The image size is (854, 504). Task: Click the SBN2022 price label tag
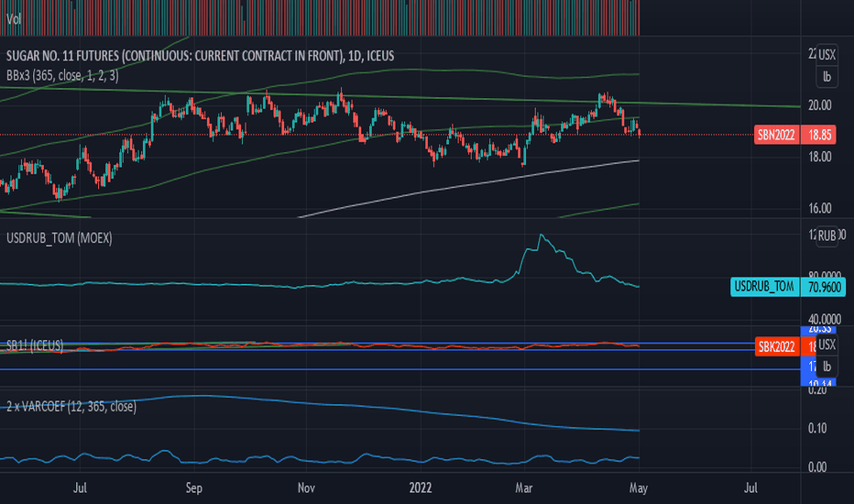click(777, 135)
